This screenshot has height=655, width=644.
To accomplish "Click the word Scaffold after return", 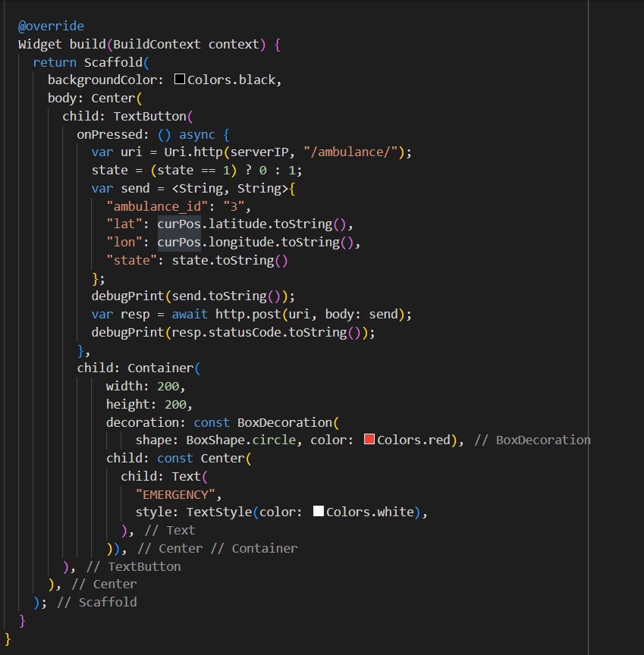I will (113, 62).
